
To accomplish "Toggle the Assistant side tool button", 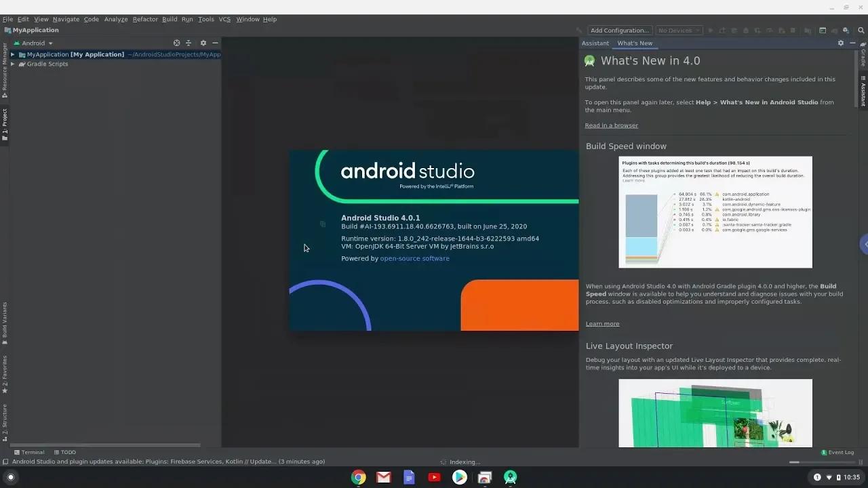I will 863,92.
